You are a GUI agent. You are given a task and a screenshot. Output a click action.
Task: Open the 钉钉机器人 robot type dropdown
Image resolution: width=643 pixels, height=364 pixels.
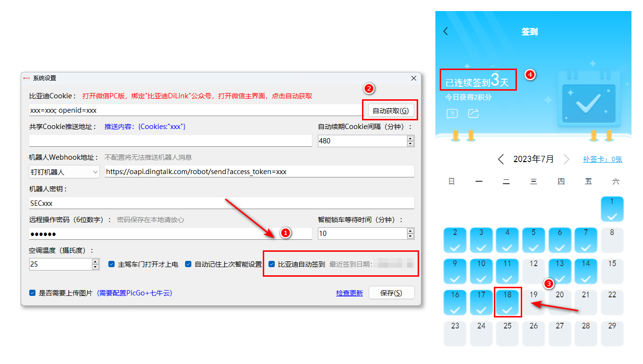pyautogui.click(x=64, y=172)
